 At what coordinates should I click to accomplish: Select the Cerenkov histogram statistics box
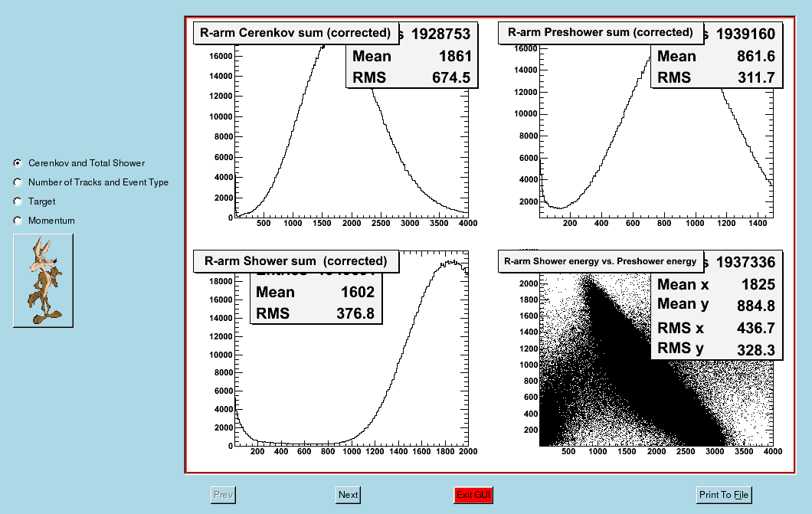pyautogui.click(x=411, y=55)
